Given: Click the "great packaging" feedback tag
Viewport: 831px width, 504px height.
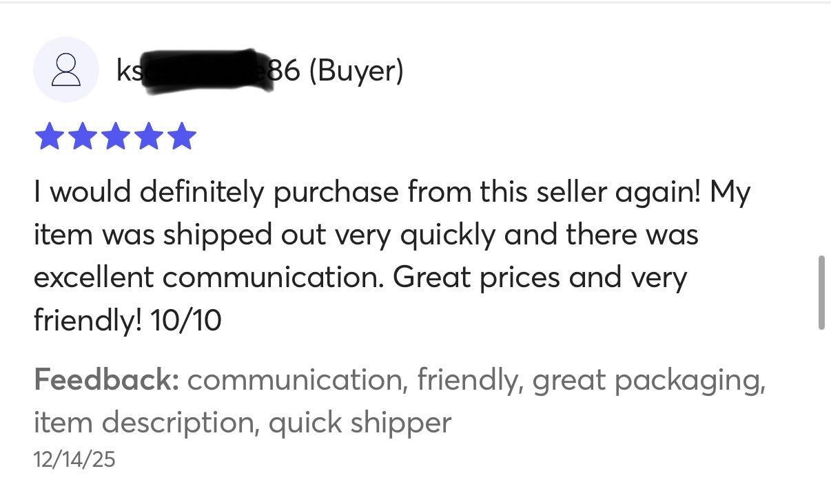Looking at the screenshot, I should [x=648, y=379].
